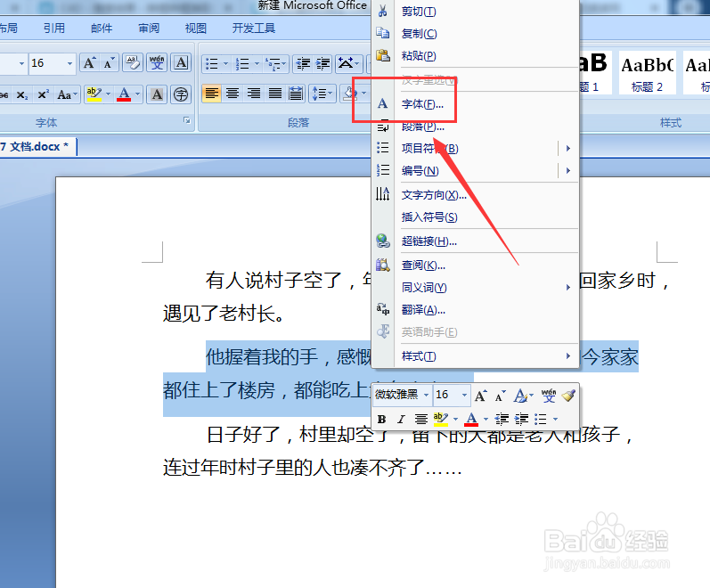710x588 pixels.
Task: Open highlight color dropdown arrow in ribbon
Action: click(108, 94)
